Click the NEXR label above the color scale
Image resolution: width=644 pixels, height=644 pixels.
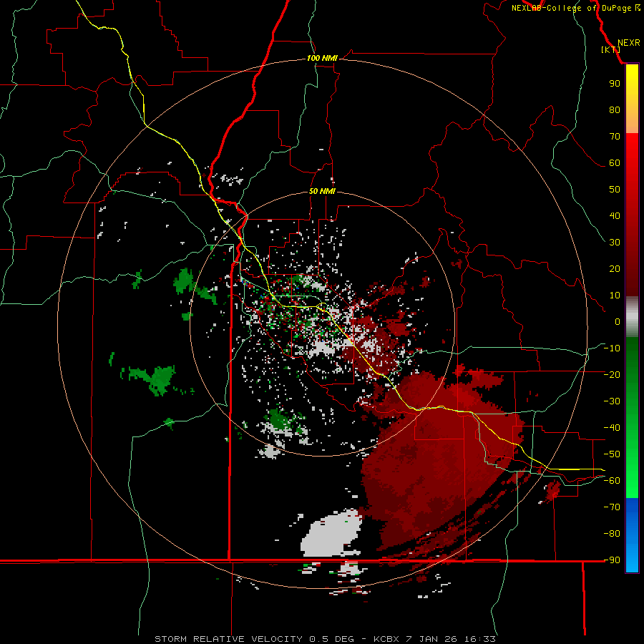[628, 43]
